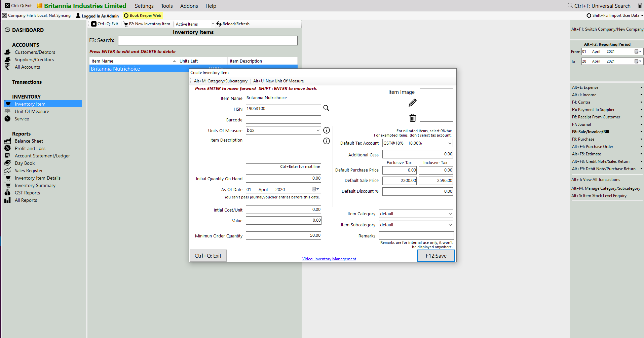Viewport: 644px width, 338px height.
Task: Open As Of Date calendar picker
Action: [315, 189]
